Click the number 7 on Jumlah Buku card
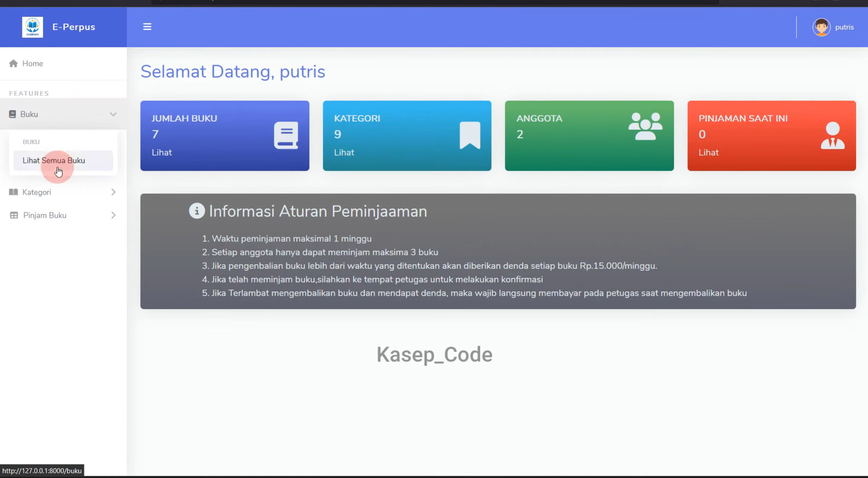 155,134
